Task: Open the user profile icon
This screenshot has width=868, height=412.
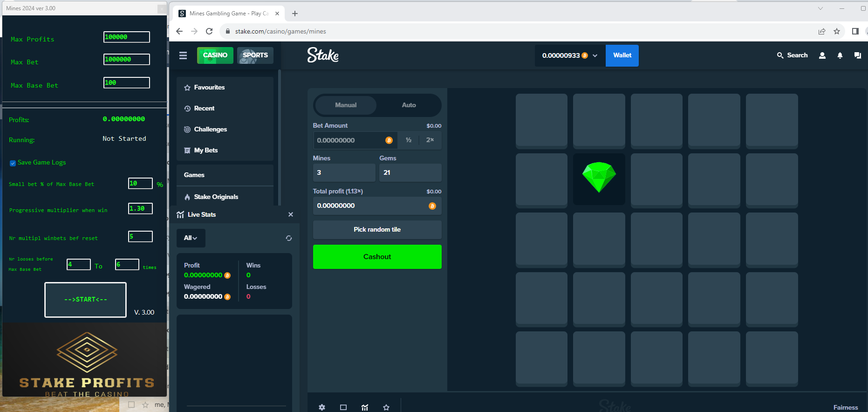Action: coord(822,55)
